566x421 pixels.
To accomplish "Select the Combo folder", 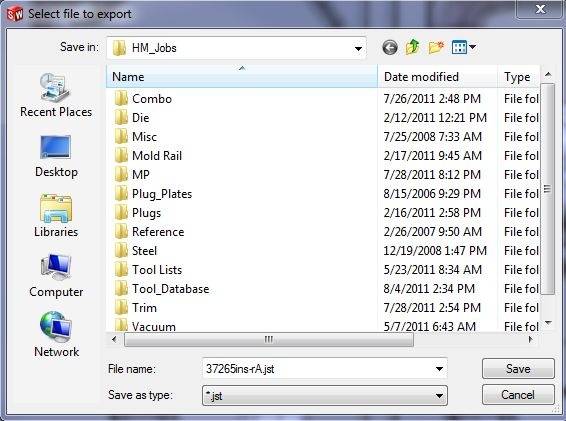I will coord(143,99).
